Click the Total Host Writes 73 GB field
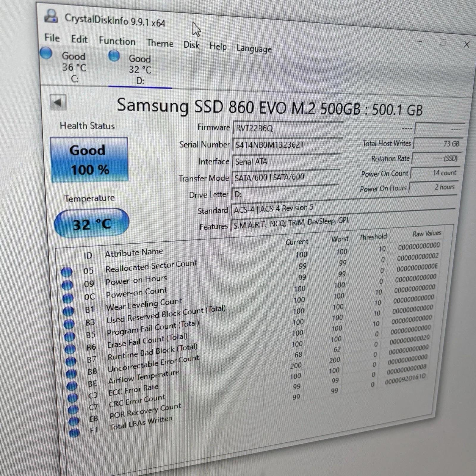476x476 pixels. coord(437,144)
